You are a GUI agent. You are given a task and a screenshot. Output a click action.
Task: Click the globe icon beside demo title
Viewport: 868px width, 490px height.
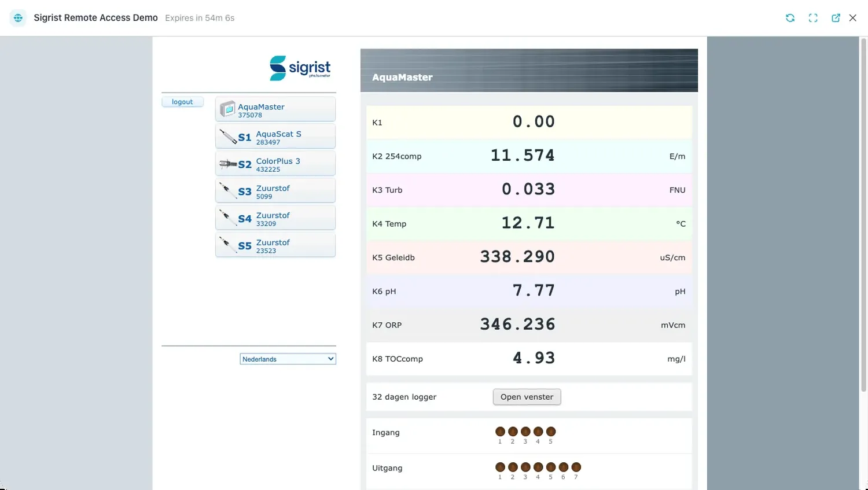point(18,18)
